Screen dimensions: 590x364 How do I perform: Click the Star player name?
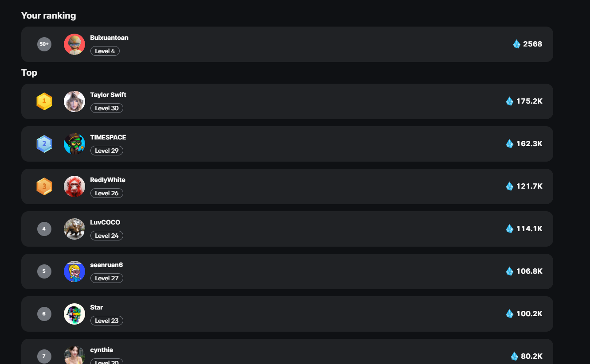(x=97, y=307)
